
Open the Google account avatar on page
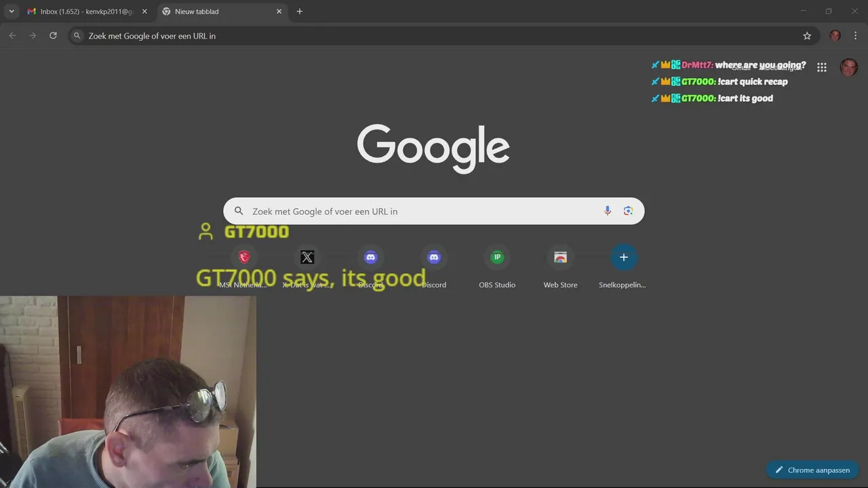tap(849, 67)
